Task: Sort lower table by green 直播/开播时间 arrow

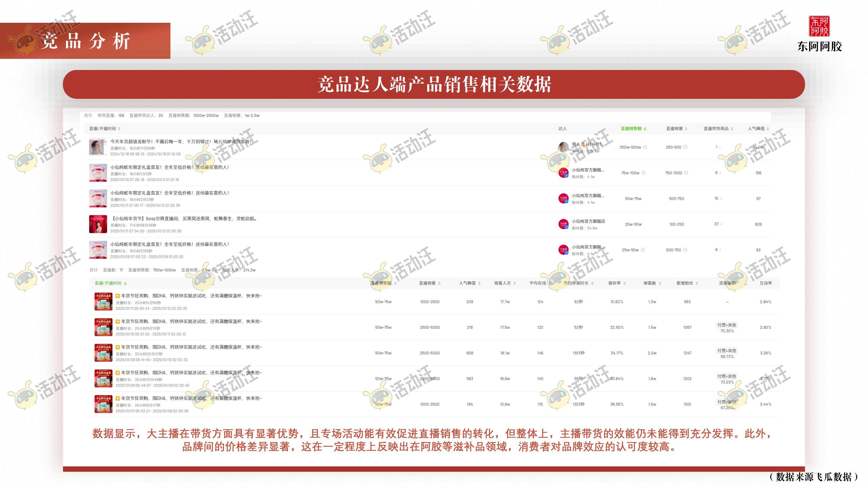Action: click(x=125, y=283)
